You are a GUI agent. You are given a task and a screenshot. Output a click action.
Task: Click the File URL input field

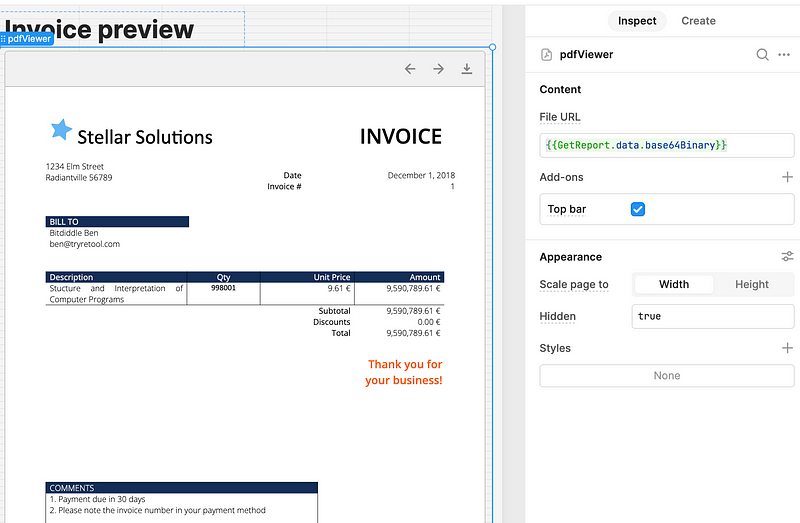[x=666, y=145]
